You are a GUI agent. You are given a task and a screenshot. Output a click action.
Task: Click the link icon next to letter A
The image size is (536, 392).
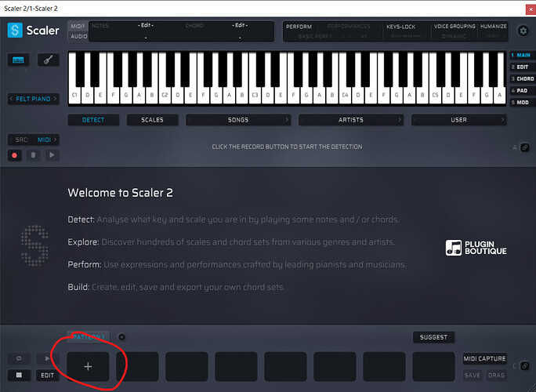point(525,147)
